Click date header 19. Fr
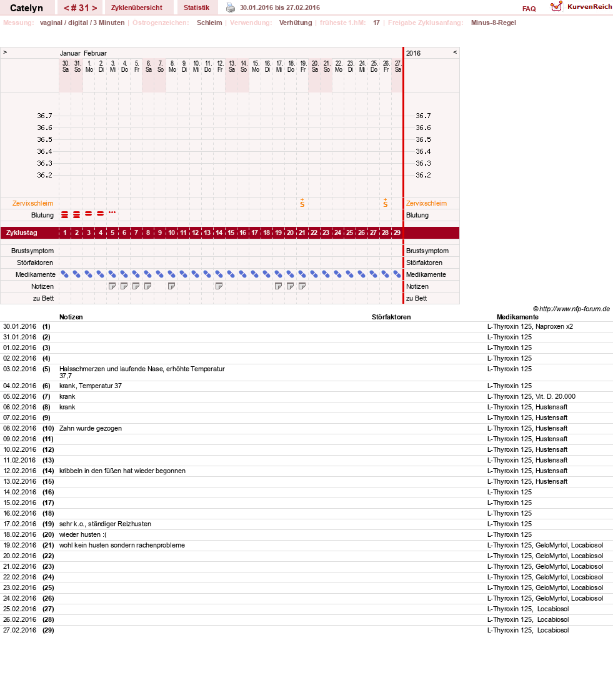This screenshot has width=613, height=700. click(x=303, y=66)
